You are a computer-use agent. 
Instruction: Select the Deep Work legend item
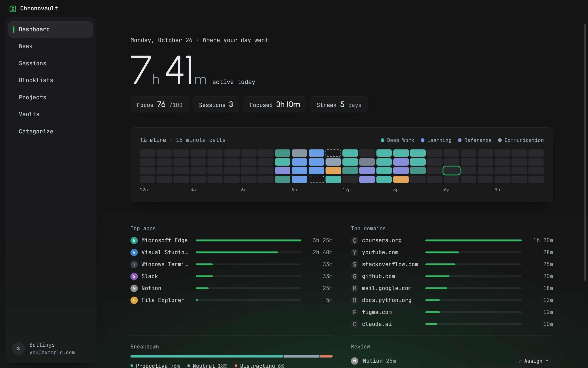coord(397,140)
